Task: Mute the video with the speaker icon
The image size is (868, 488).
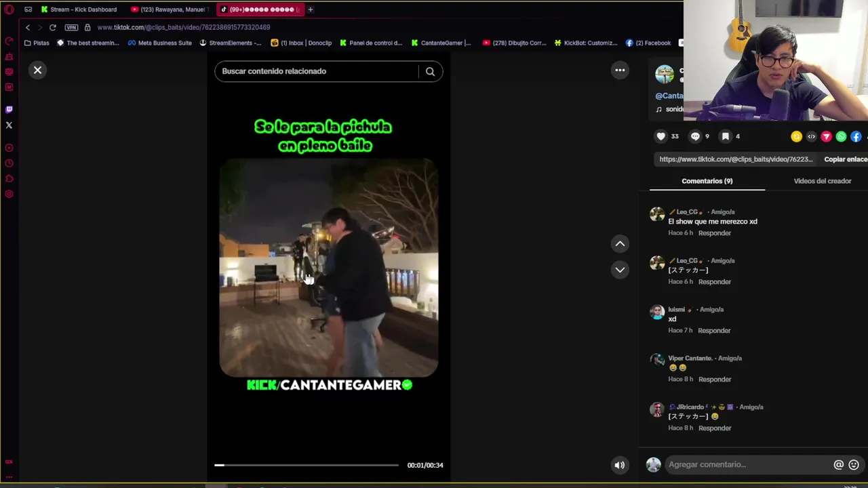Action: coord(619,465)
